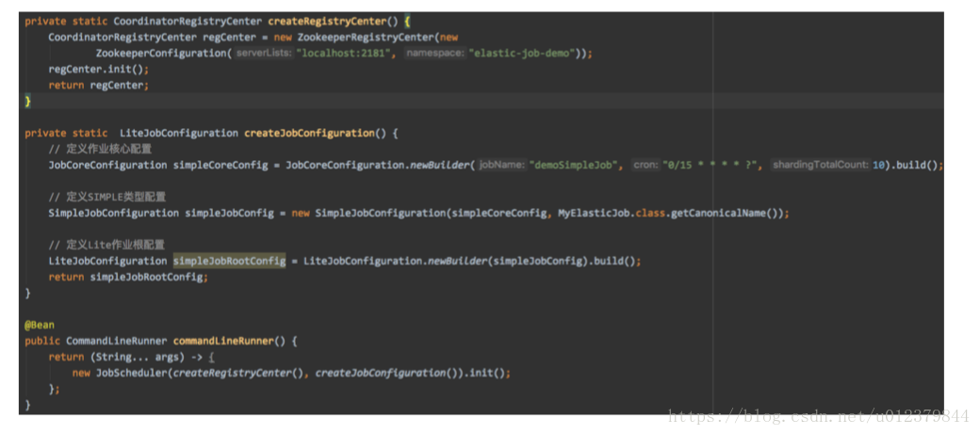Click the createRegistryCenter() method declaration name
This screenshot has width=980, height=435.
[x=327, y=22]
